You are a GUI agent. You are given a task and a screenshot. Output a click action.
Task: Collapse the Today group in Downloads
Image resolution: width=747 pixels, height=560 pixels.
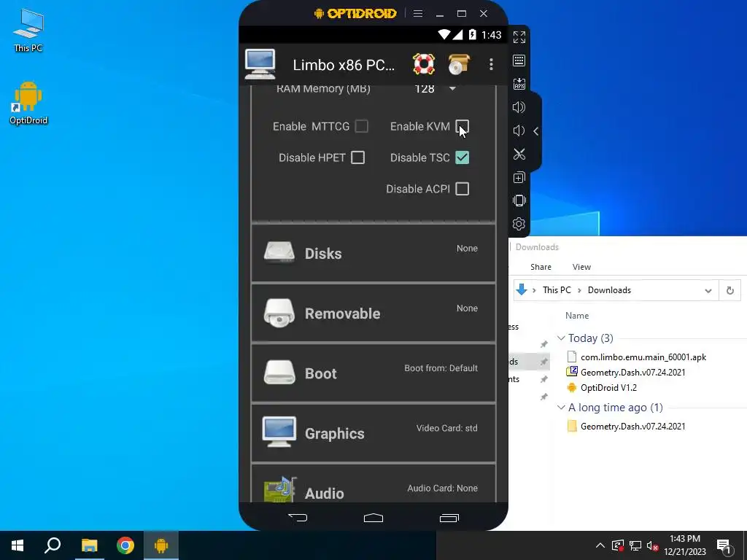click(561, 338)
